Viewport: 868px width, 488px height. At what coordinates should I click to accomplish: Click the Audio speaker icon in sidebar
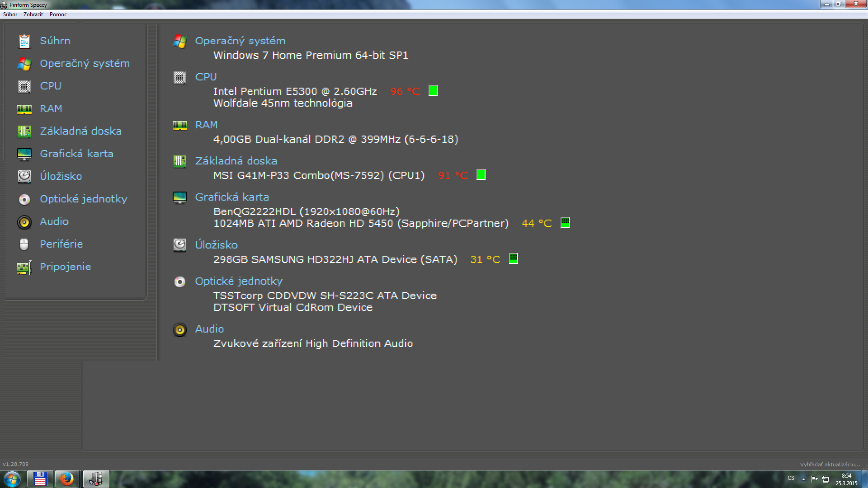point(24,222)
